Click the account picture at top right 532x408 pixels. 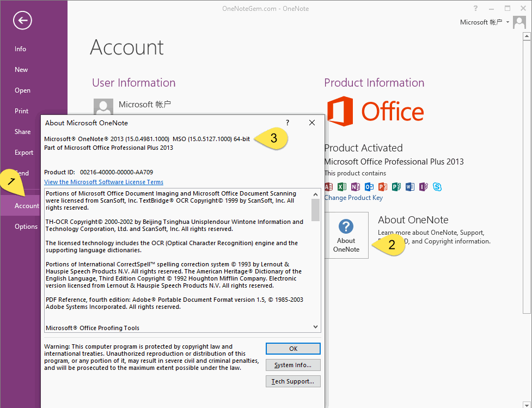coord(519,22)
